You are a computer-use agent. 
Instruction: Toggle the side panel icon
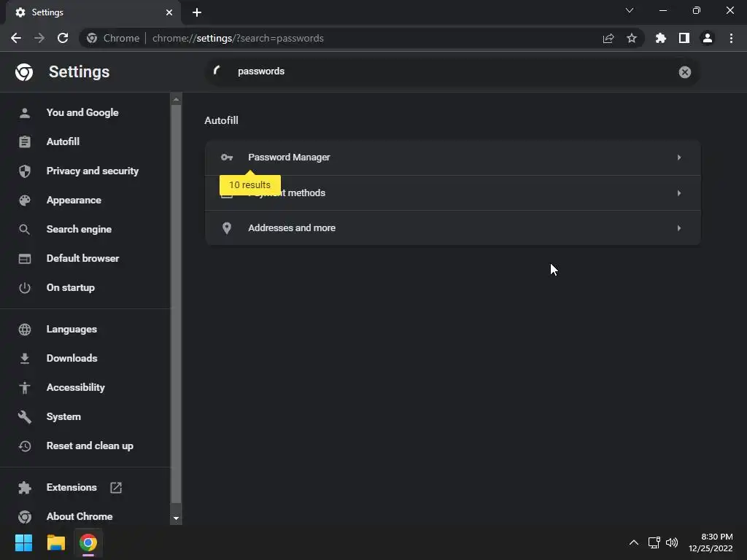point(684,38)
